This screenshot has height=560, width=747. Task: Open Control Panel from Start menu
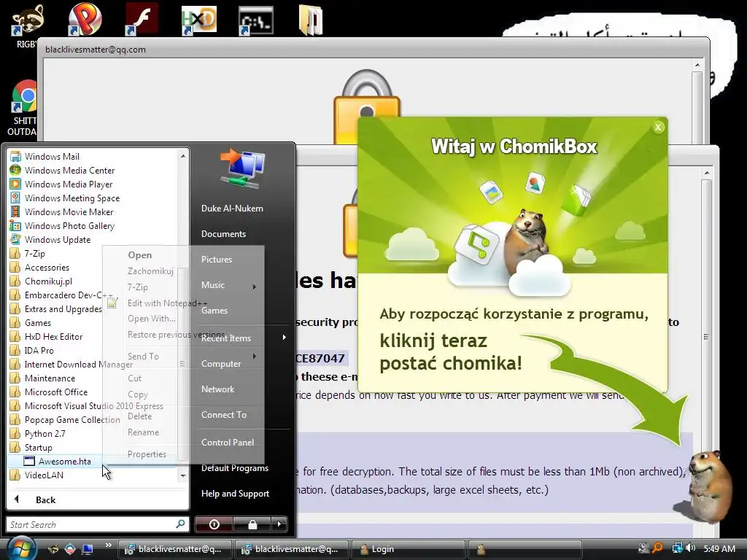tap(228, 443)
